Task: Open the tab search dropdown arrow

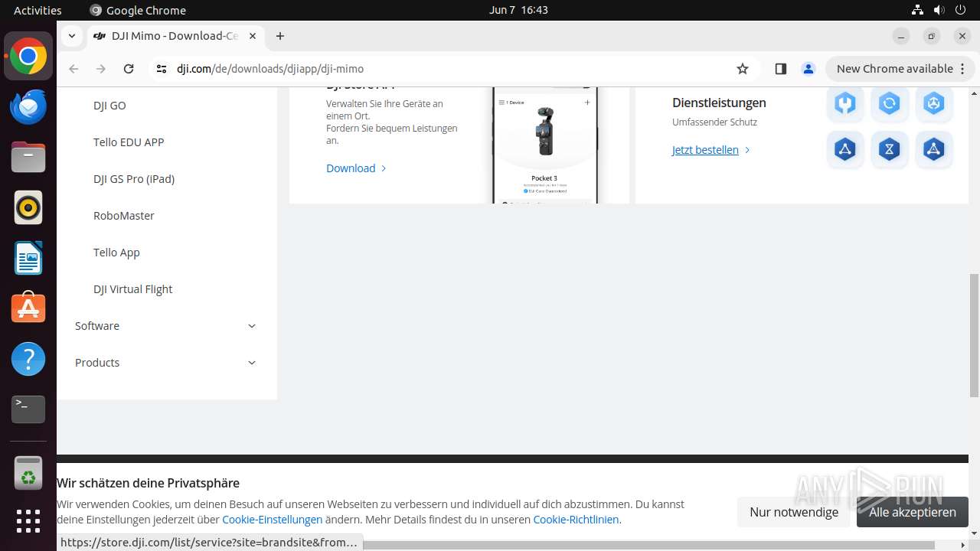Action: click(71, 36)
